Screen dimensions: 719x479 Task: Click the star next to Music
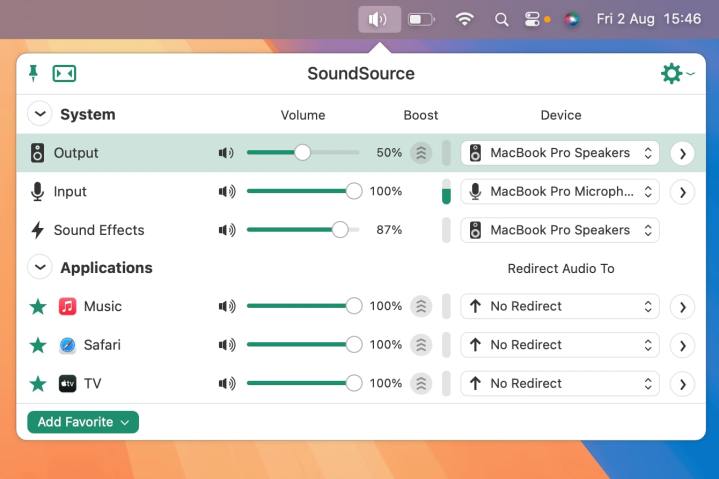(38, 306)
